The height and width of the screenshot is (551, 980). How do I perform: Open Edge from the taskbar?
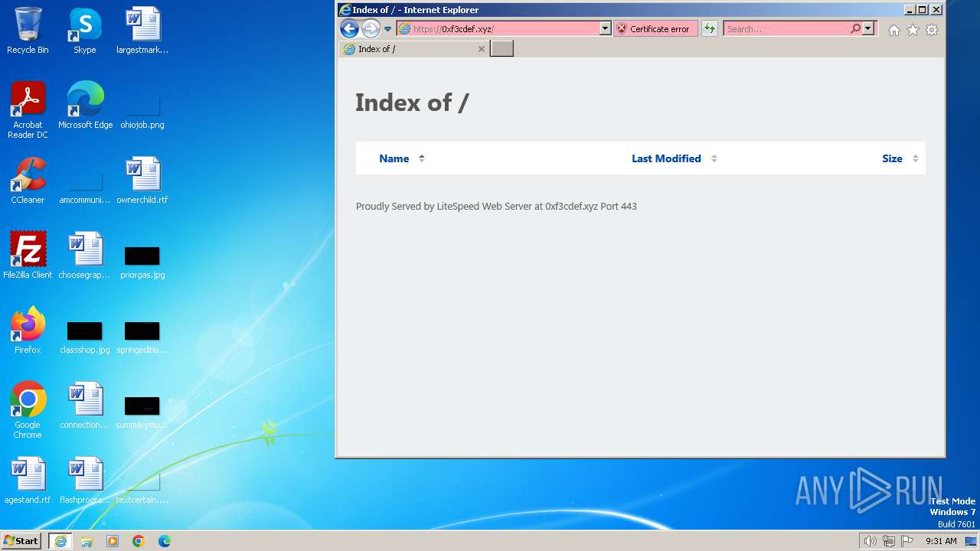pyautogui.click(x=164, y=541)
